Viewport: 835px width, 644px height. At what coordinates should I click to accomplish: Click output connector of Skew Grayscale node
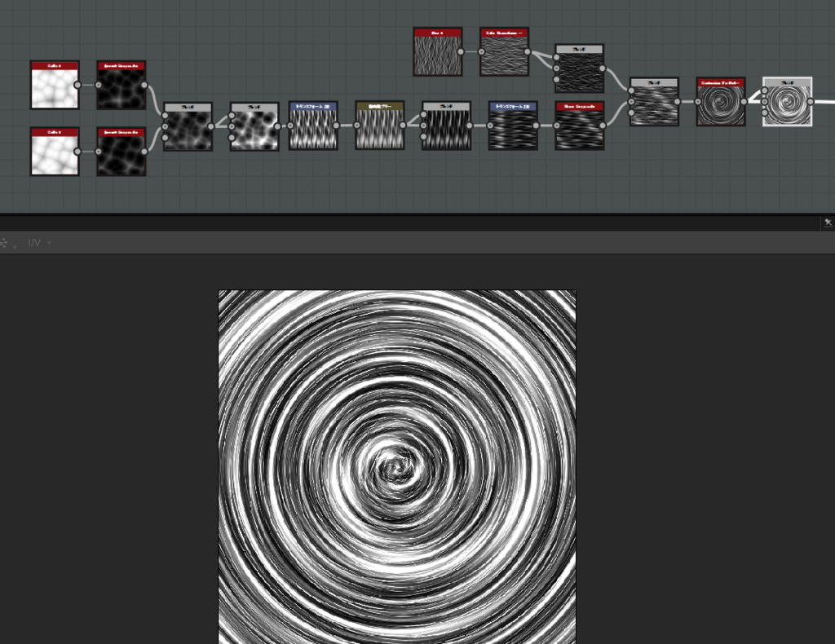point(603,126)
